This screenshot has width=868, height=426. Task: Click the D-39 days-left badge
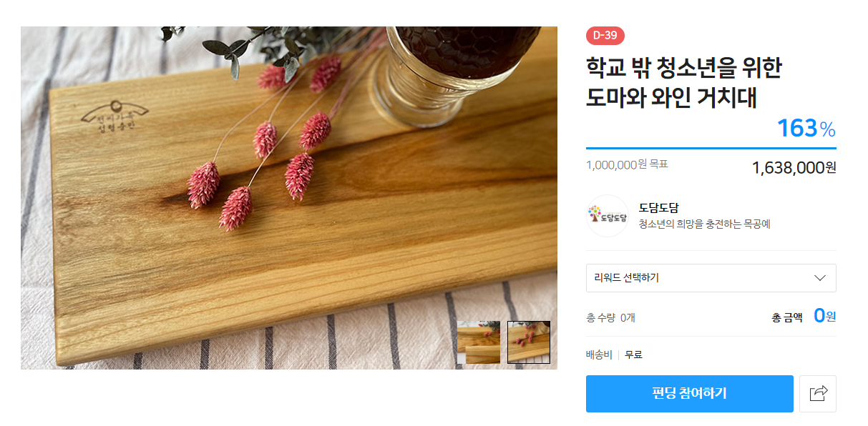(605, 36)
